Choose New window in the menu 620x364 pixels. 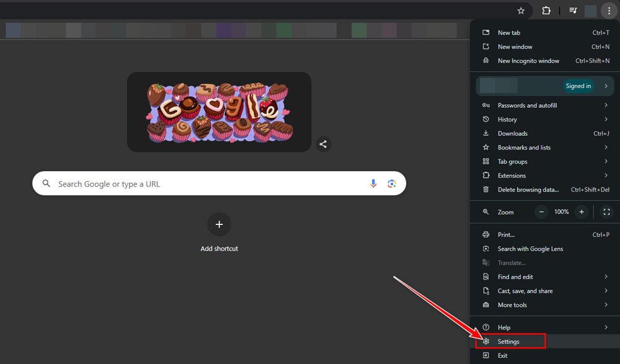545,47
